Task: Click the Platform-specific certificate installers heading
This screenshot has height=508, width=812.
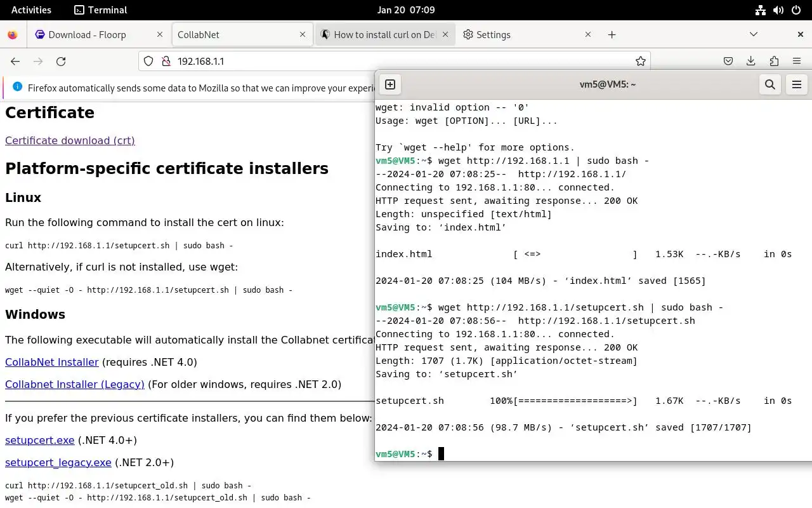Action: click(167, 168)
